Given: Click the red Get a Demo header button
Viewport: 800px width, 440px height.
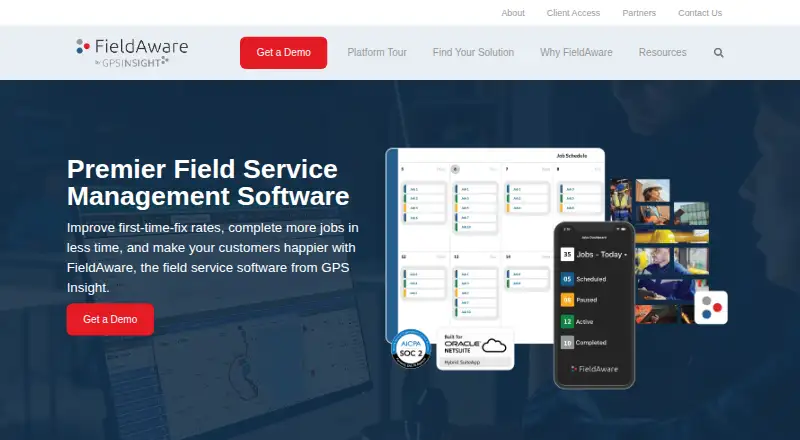Looking at the screenshot, I should [284, 53].
